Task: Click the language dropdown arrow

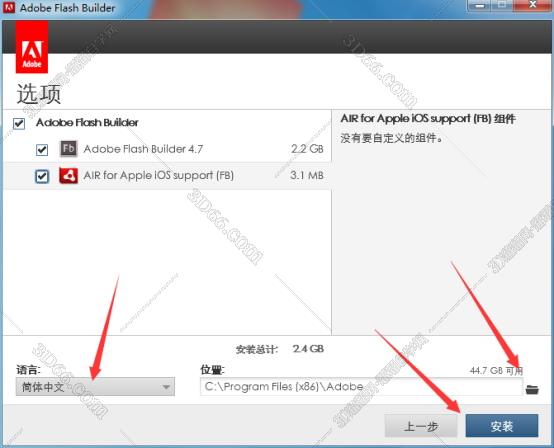Action: pyautogui.click(x=166, y=387)
